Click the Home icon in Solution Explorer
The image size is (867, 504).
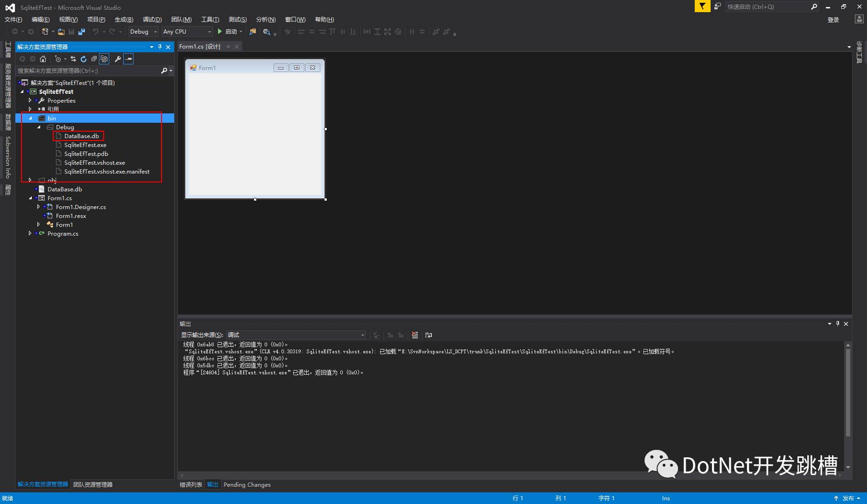tap(43, 59)
